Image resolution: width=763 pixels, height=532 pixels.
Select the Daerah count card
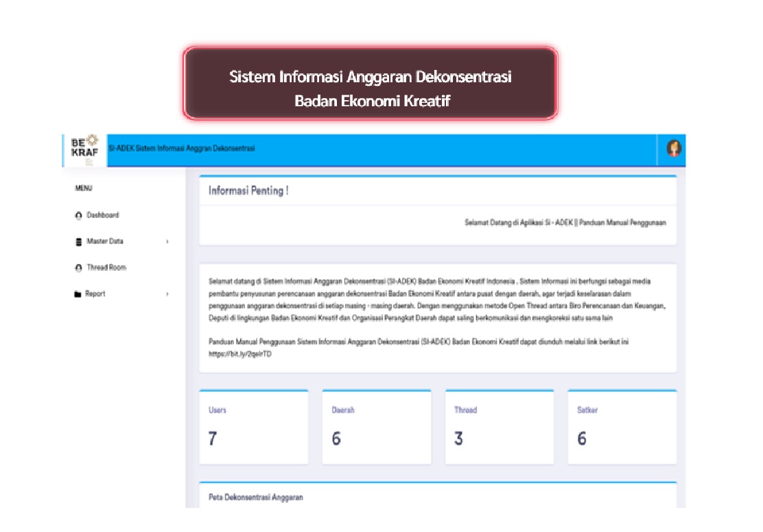(x=377, y=426)
